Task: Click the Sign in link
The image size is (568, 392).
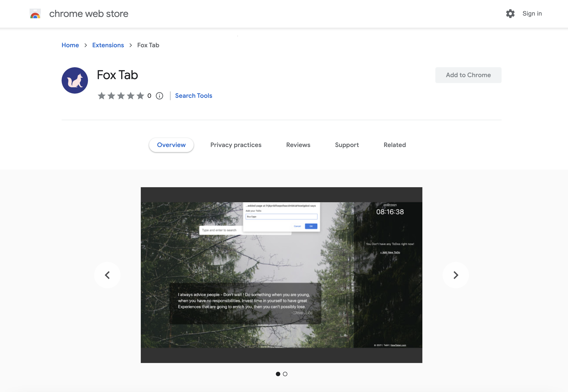Action: tap(532, 14)
